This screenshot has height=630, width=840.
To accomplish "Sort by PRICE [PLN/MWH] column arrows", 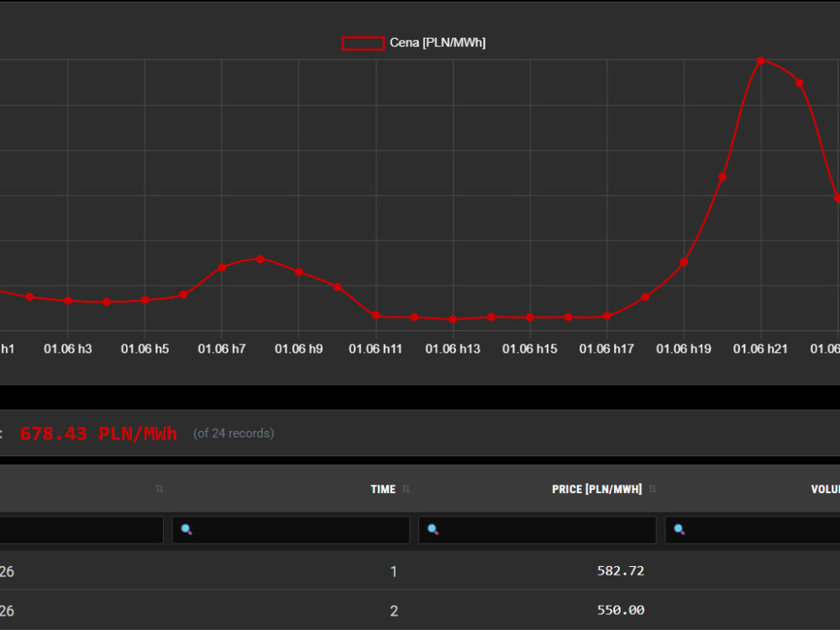I will 652,489.
